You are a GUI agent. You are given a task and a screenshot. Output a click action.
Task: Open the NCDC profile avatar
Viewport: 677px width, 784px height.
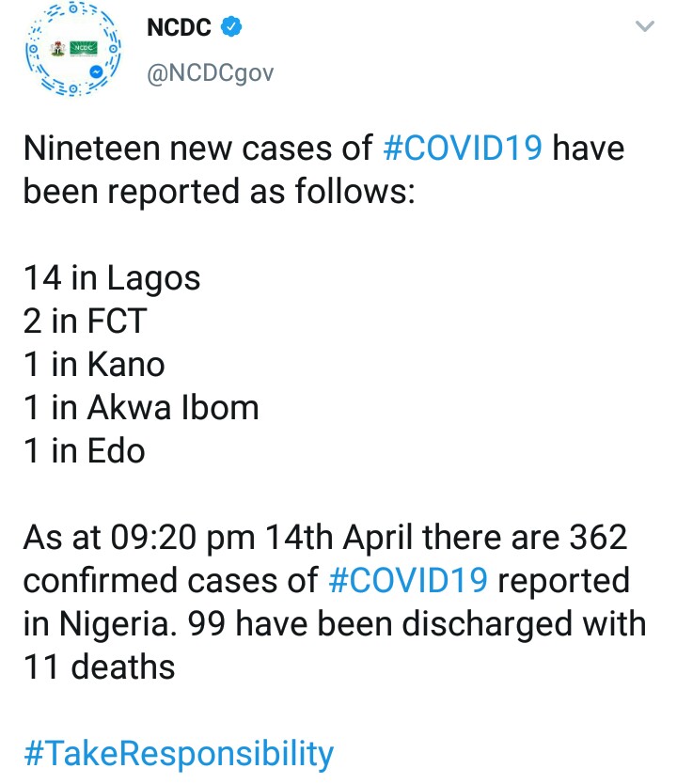click(73, 50)
